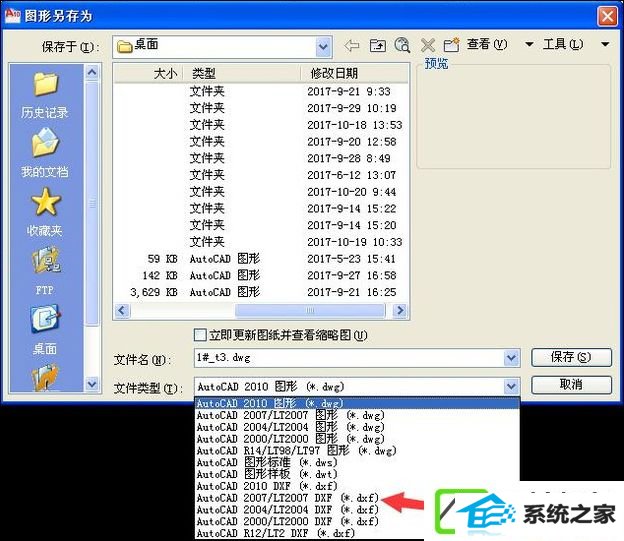This screenshot has height=541, width=624.
Task: Go up one folder level icon
Action: point(377,45)
